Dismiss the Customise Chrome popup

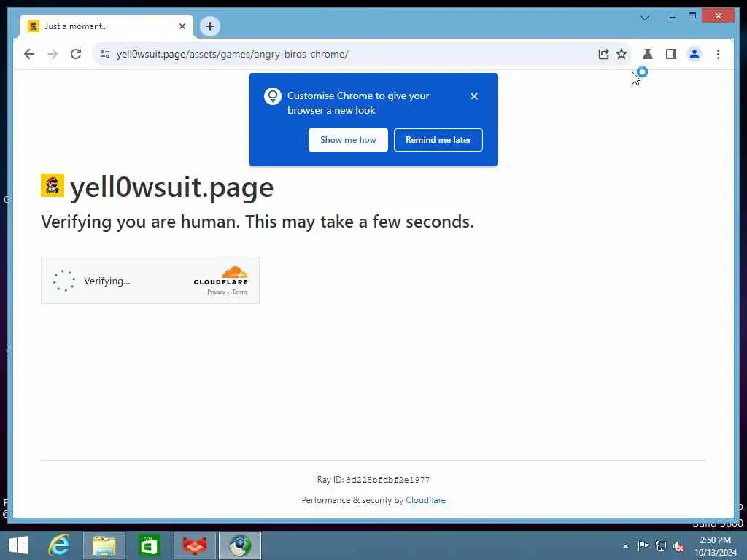(474, 96)
